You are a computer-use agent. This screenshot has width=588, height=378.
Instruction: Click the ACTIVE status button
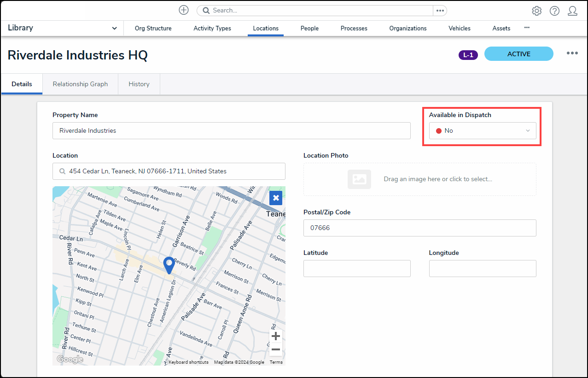point(518,54)
